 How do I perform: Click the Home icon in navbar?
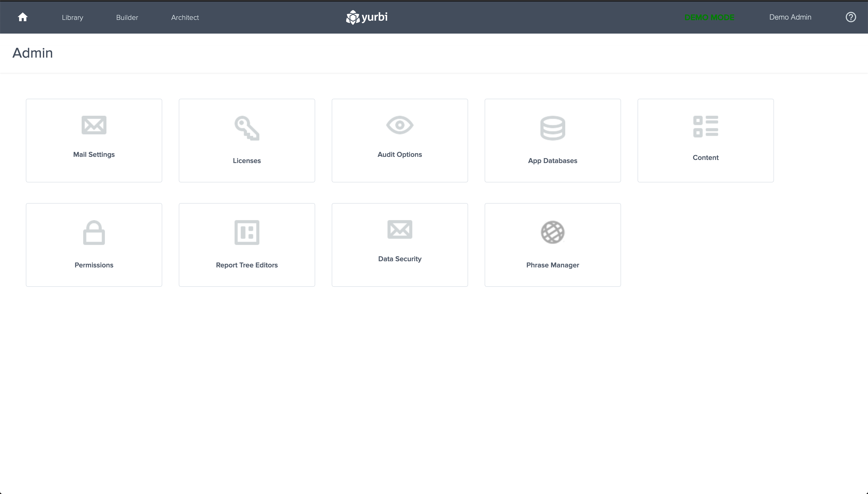click(x=23, y=17)
